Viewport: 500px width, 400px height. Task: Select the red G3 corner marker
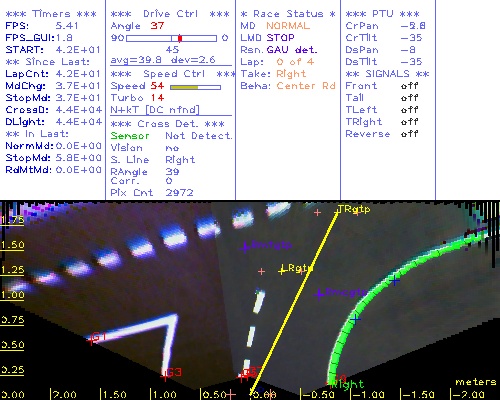165,377
